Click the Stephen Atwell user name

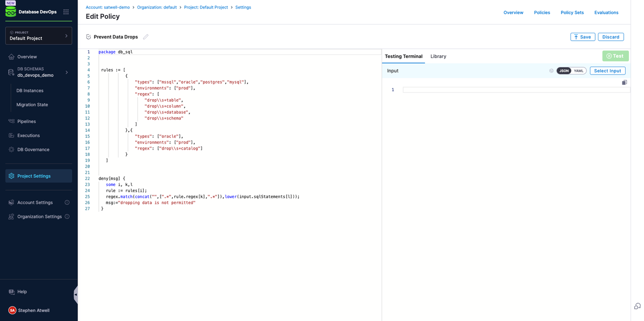(x=34, y=310)
